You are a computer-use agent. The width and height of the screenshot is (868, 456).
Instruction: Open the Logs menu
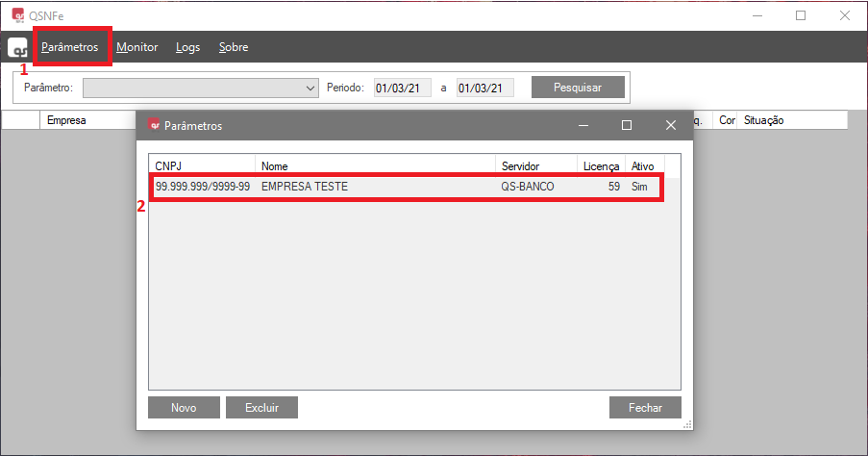188,47
